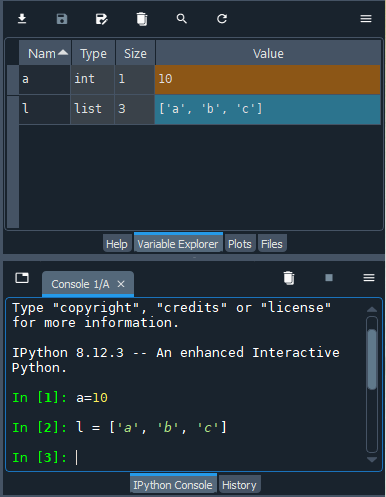
Task: Clear console variables with trash icon
Action: 289,278
